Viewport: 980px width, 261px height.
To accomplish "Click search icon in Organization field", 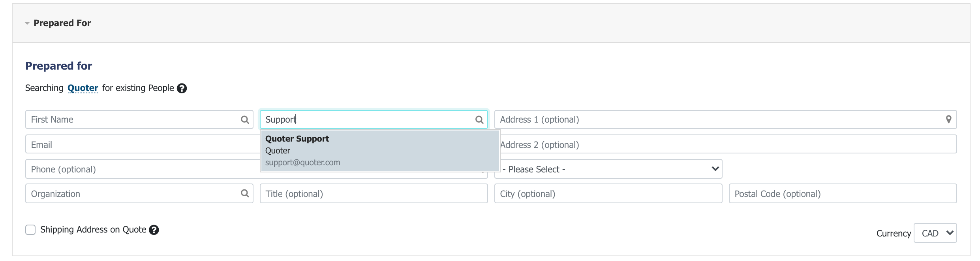I will (245, 193).
